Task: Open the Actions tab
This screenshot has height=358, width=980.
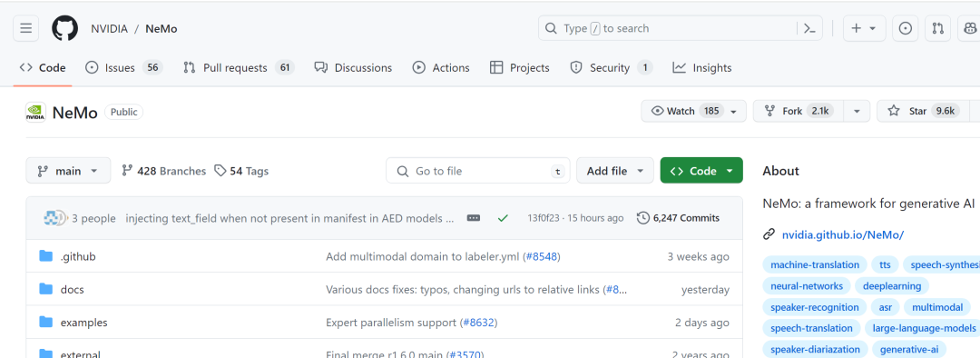Action: point(441,67)
